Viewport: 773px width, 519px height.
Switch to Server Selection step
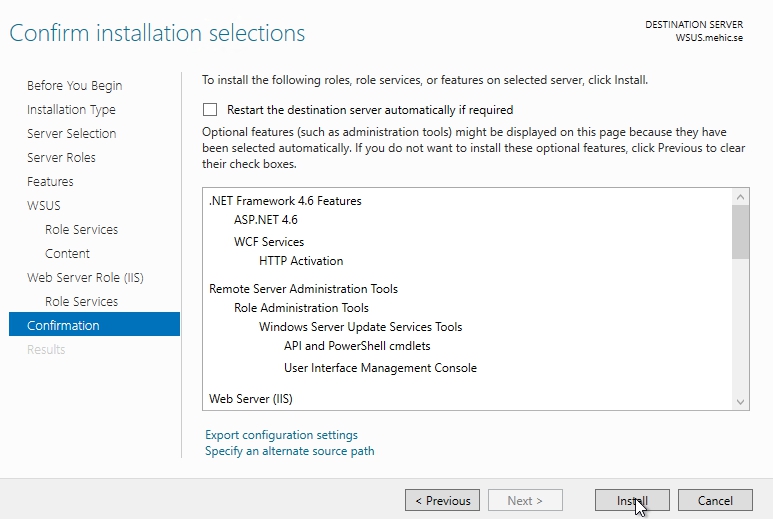click(71, 134)
